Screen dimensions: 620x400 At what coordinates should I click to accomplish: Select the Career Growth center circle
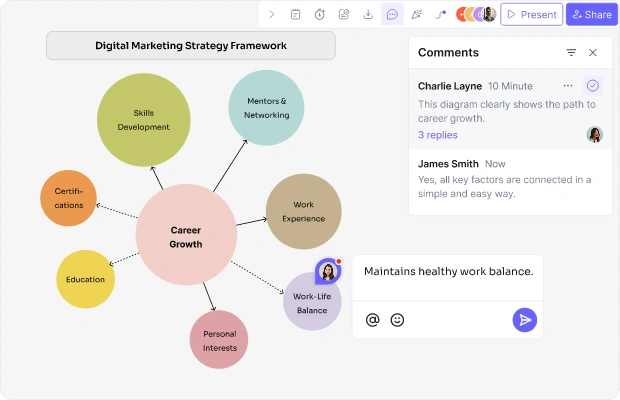pos(186,235)
